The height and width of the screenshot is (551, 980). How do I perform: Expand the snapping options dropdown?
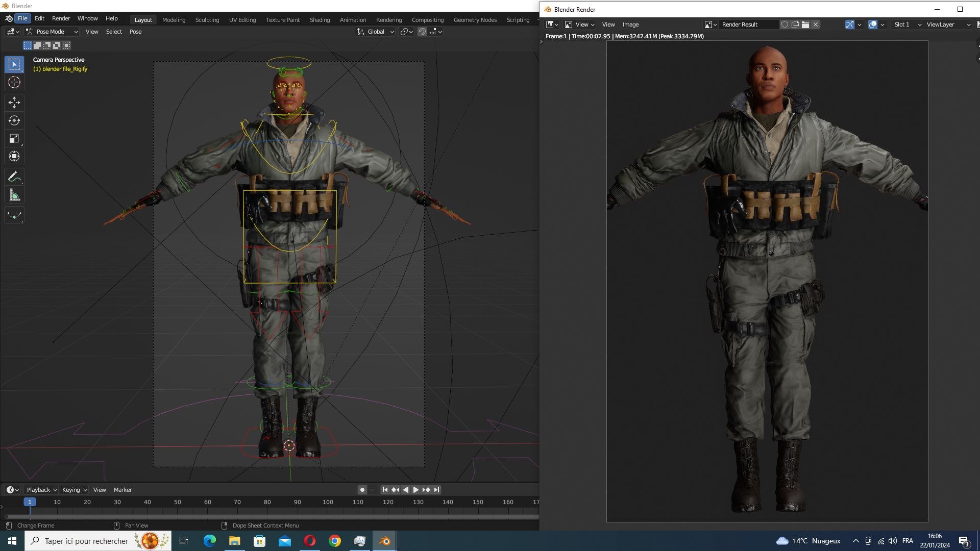pyautogui.click(x=436, y=32)
